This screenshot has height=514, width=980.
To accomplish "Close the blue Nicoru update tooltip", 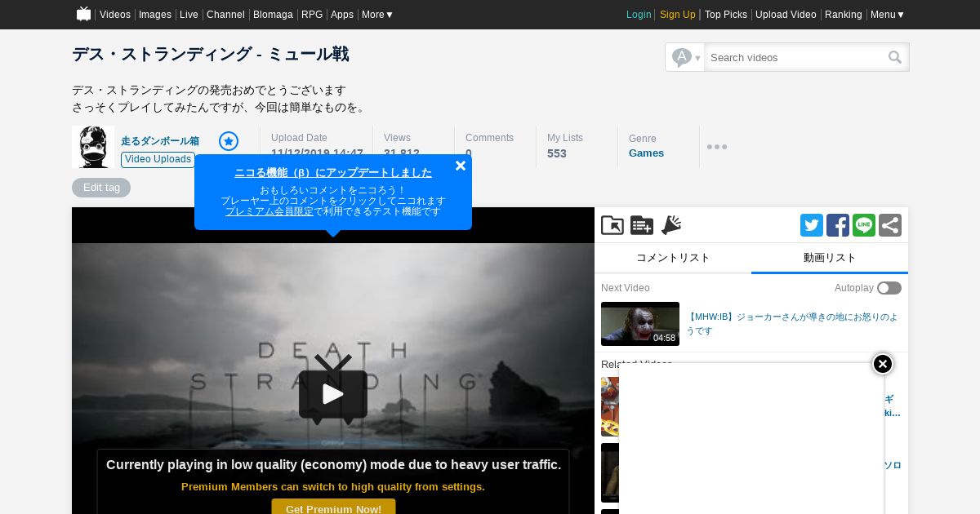I will pyautogui.click(x=461, y=166).
